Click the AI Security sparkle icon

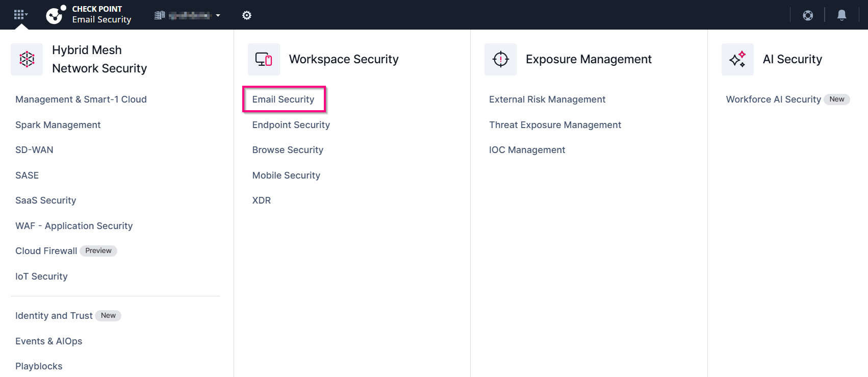tap(737, 59)
